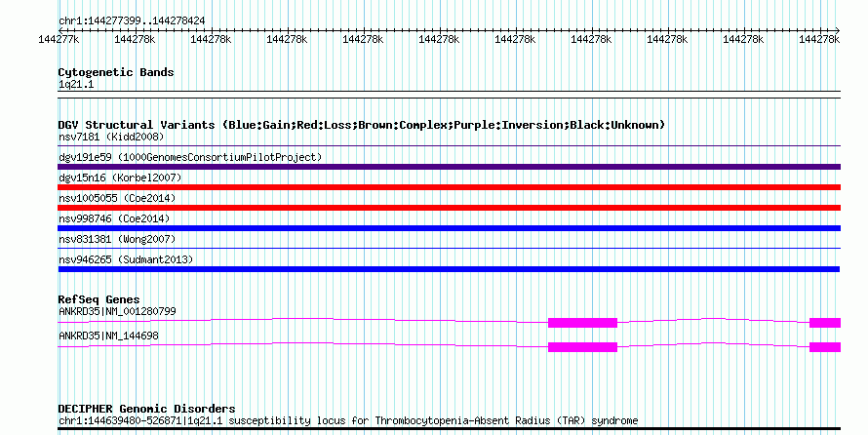The width and height of the screenshot is (868, 435).
Task: Click the black TAR syndrome locus bar
Action: click(x=449, y=429)
